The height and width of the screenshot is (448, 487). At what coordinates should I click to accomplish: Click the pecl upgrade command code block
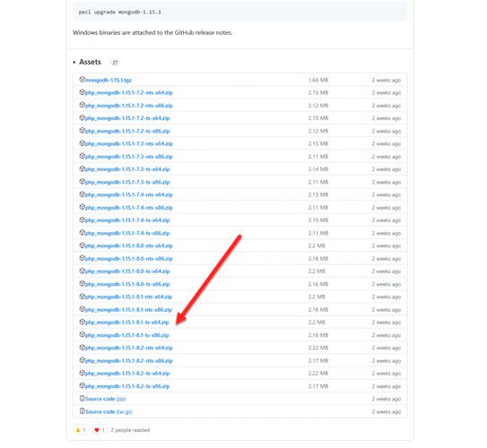[239, 13]
